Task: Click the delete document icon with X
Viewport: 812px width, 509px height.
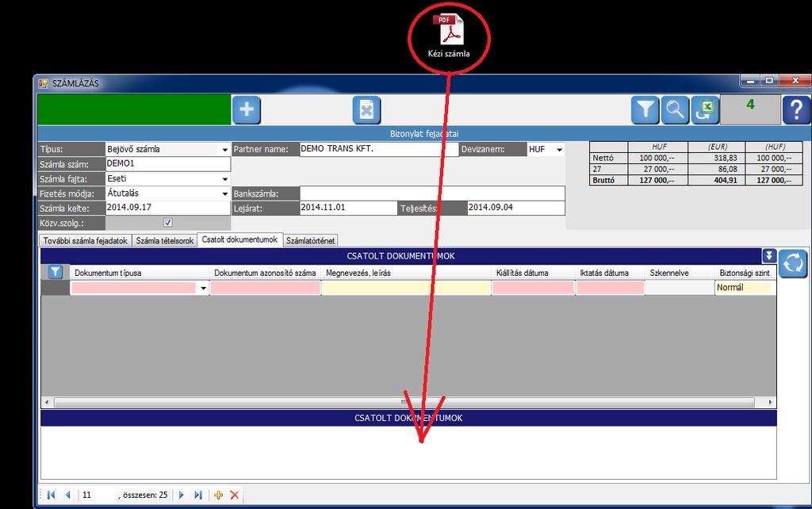Action: coord(366,109)
